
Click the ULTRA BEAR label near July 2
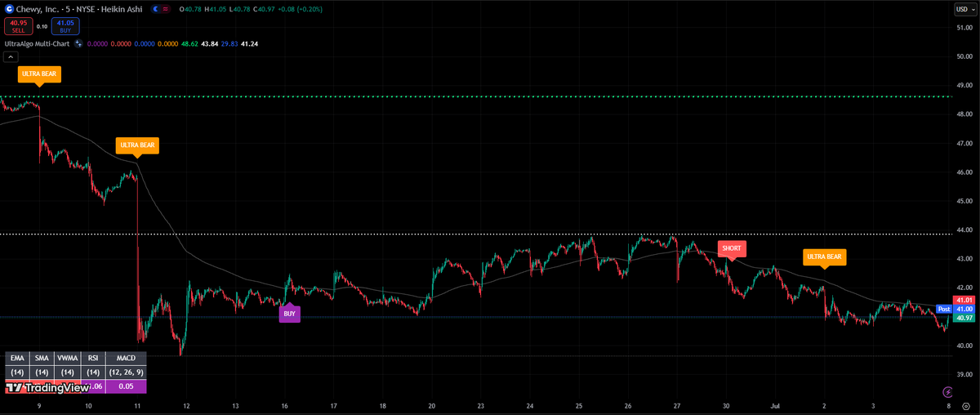point(825,257)
